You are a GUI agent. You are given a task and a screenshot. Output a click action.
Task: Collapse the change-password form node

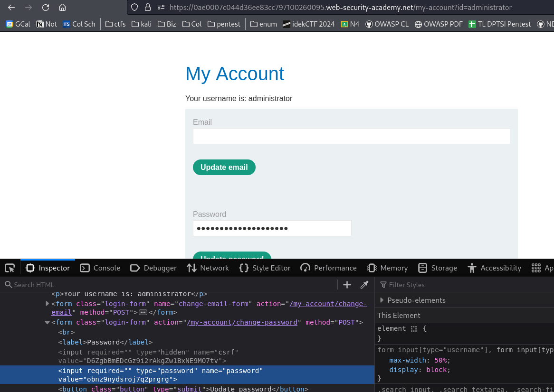47,322
